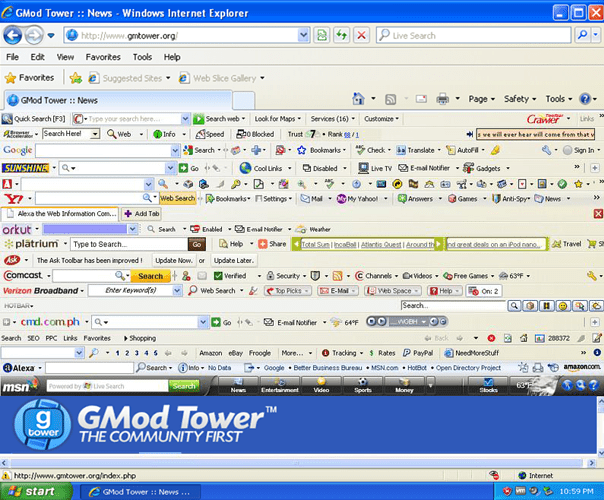
Task: Click the platrium Go button
Action: pyautogui.click(x=197, y=244)
